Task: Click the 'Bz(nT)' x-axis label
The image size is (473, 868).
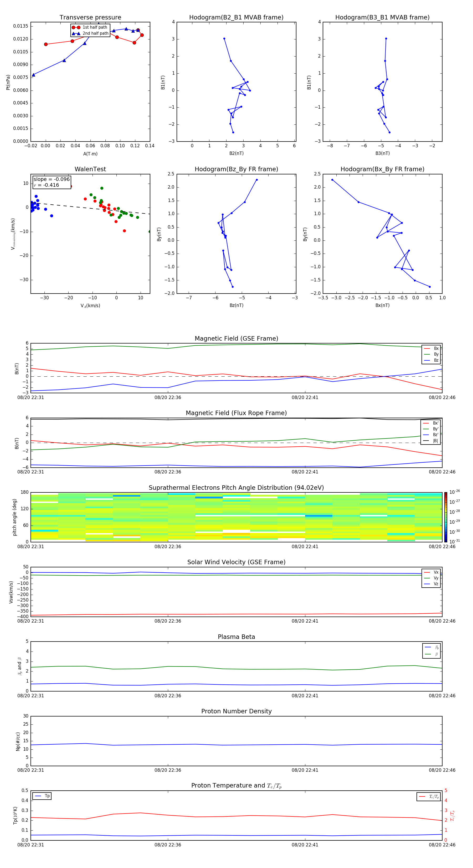Action: (x=236, y=305)
